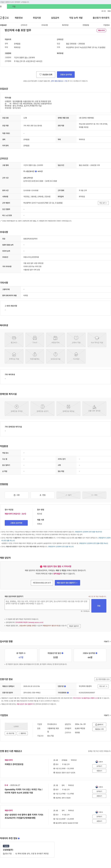This screenshot has height=868, width=111.
Task: Click 새창보기 for 자재창고 관리인원모집
Action: [99, 771]
